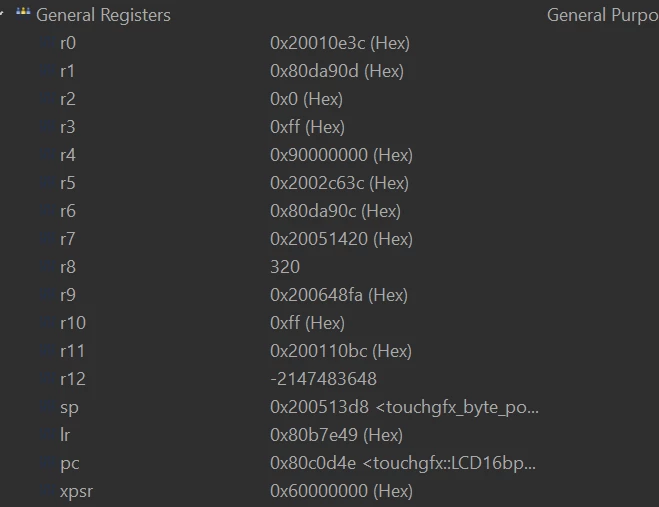Screen dimensions: 659x507
Task: Click the r8 value 320
Action: (x=285, y=267)
